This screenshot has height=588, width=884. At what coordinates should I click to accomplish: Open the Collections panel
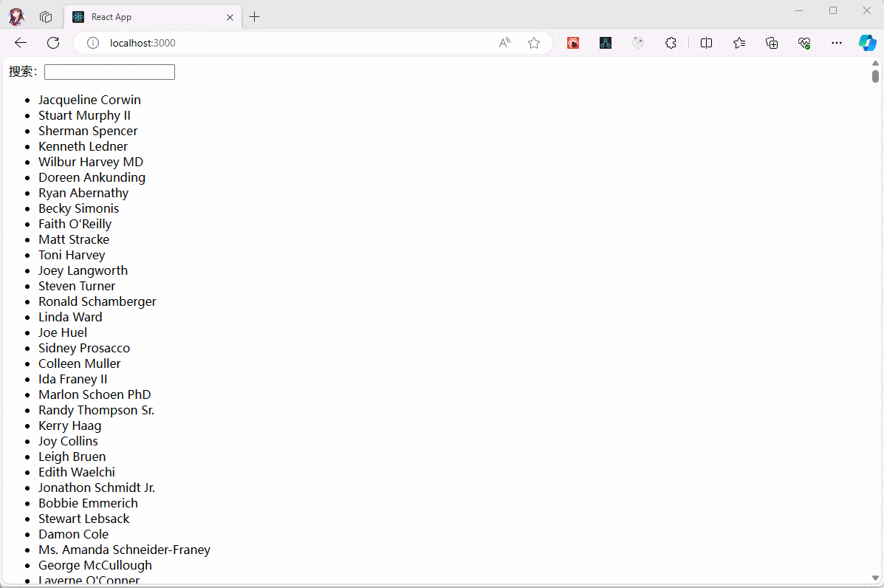point(772,43)
